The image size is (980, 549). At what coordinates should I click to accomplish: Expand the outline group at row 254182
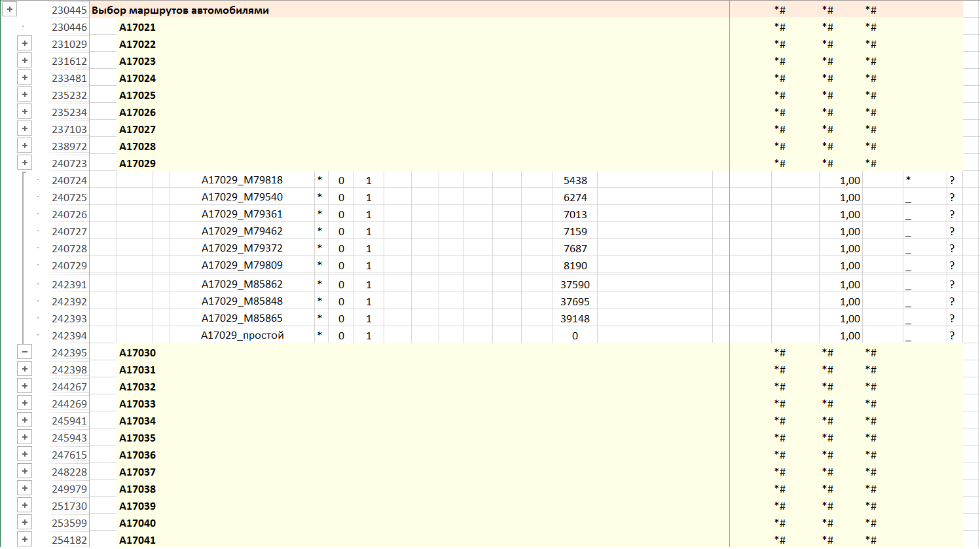[25, 540]
